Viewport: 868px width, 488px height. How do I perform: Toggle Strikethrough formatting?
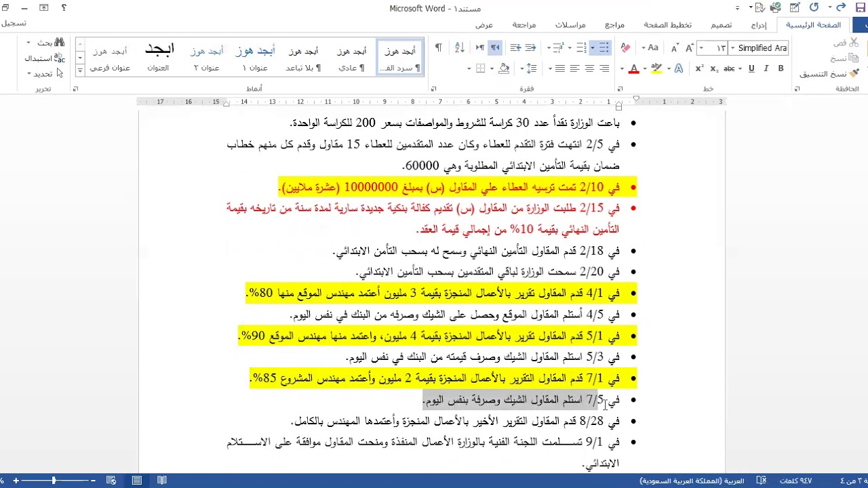tap(729, 68)
